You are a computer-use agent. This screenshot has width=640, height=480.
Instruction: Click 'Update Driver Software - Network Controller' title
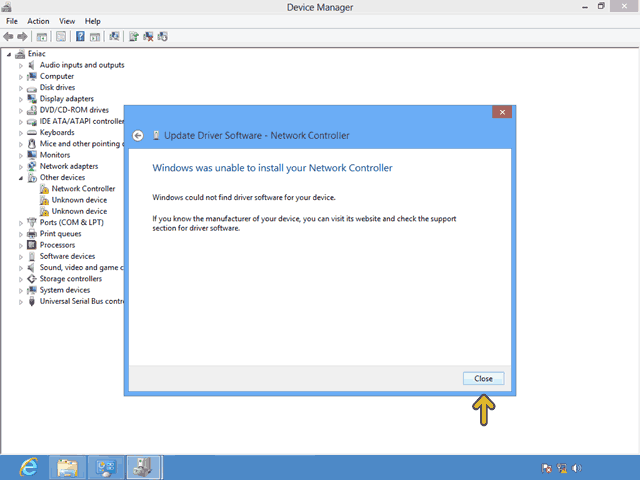coord(257,136)
